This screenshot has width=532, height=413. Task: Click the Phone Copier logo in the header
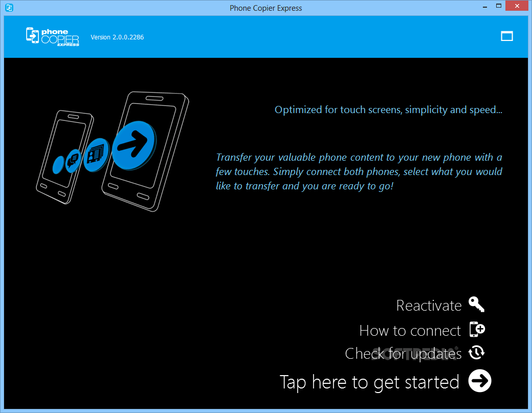click(52, 36)
